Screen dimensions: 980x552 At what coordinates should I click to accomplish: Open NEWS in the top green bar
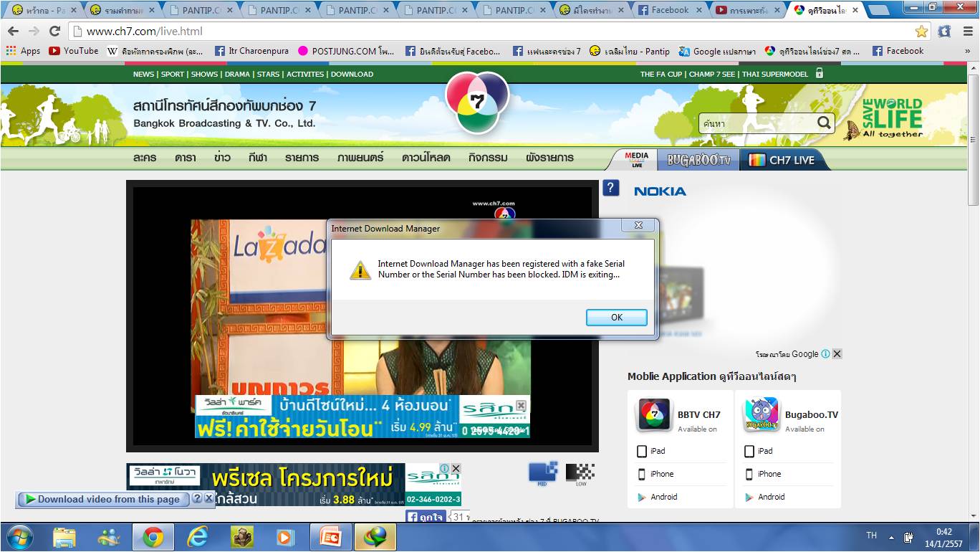point(143,75)
